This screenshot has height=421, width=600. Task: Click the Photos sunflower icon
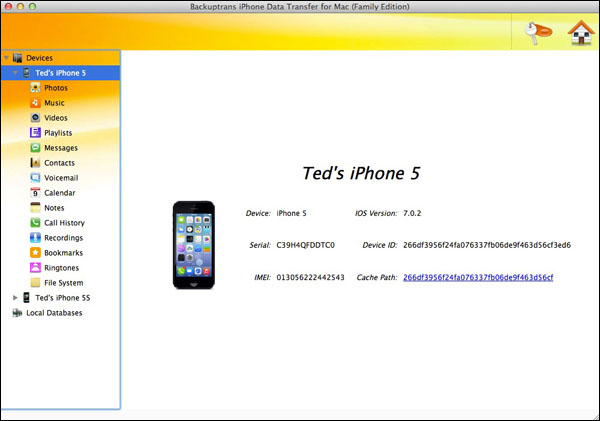(x=35, y=88)
